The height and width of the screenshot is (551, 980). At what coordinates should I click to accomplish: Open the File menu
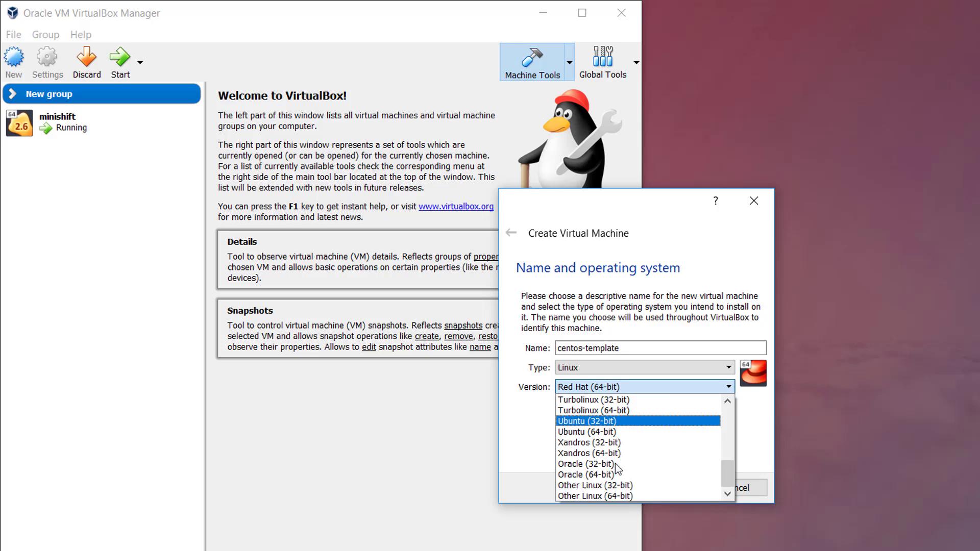(x=13, y=35)
